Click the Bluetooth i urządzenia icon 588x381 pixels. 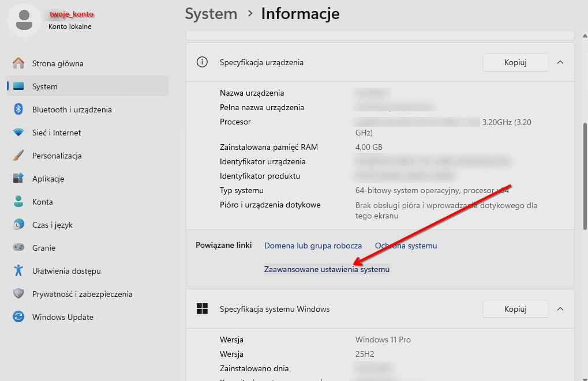(x=18, y=110)
